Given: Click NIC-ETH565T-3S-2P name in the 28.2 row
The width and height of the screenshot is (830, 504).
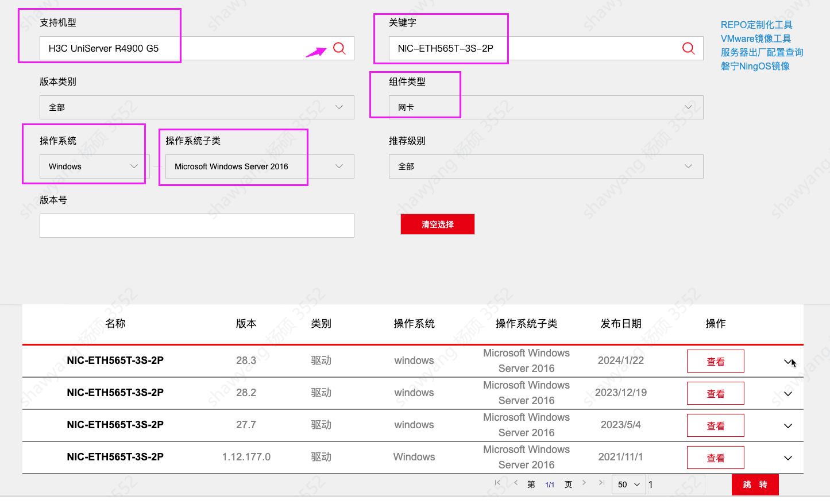Looking at the screenshot, I should pos(115,393).
